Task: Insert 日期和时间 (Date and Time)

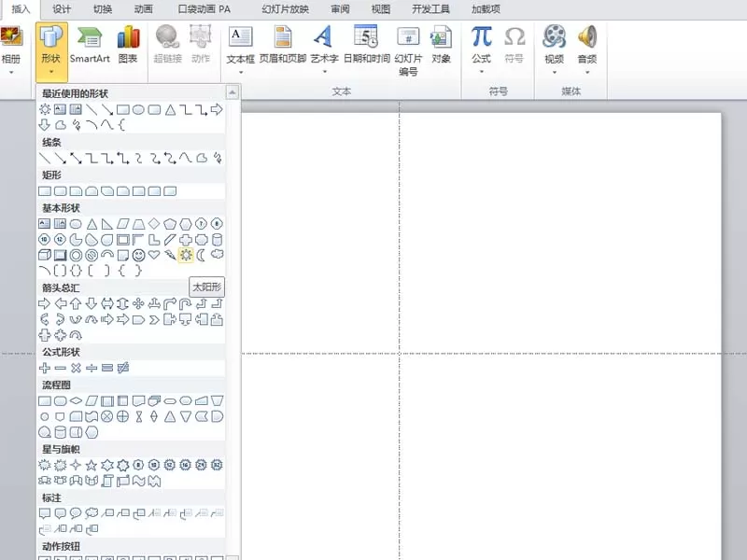Action: pyautogui.click(x=366, y=46)
